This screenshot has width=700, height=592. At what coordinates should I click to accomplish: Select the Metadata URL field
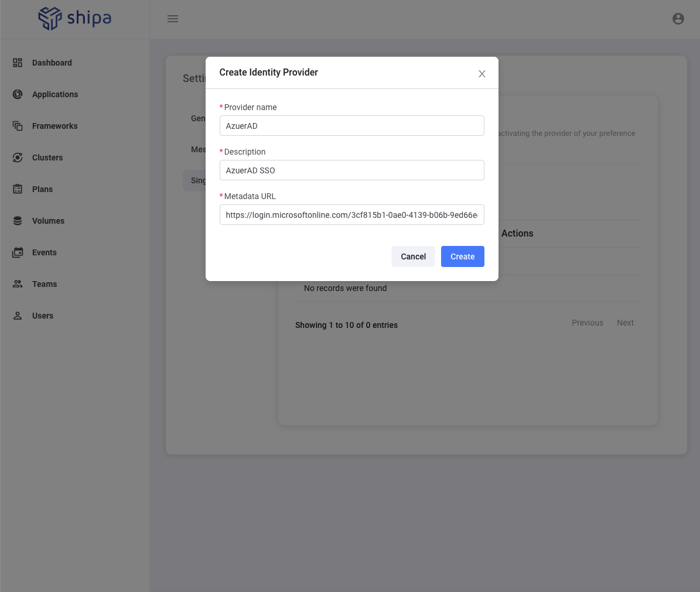(352, 214)
